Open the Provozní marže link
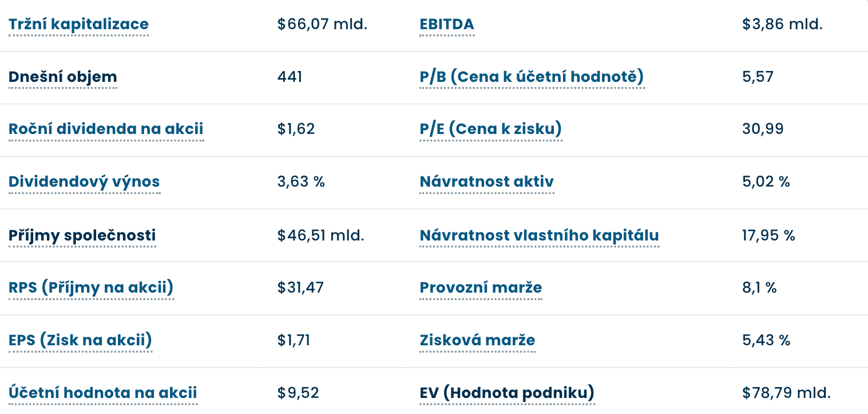The image size is (868, 414). tap(481, 287)
